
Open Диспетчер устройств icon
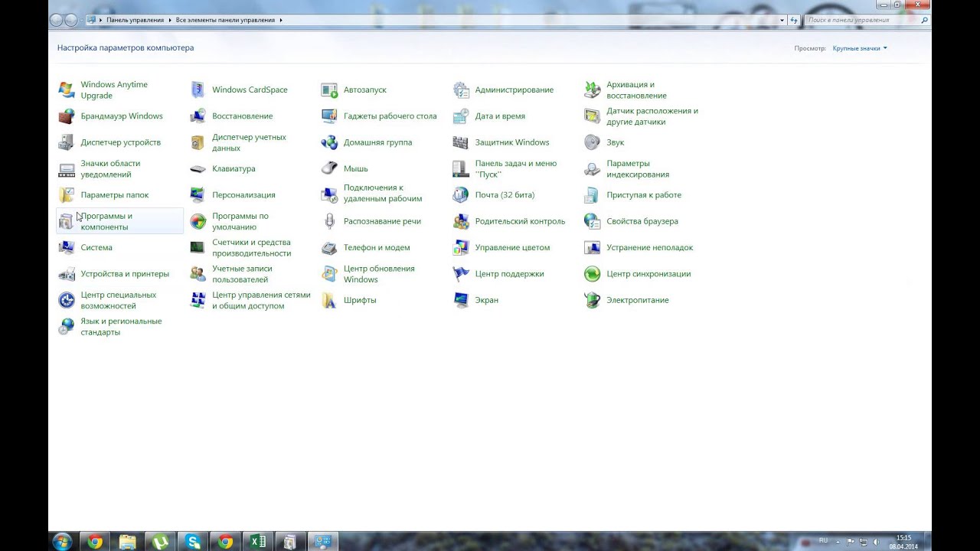coord(67,142)
